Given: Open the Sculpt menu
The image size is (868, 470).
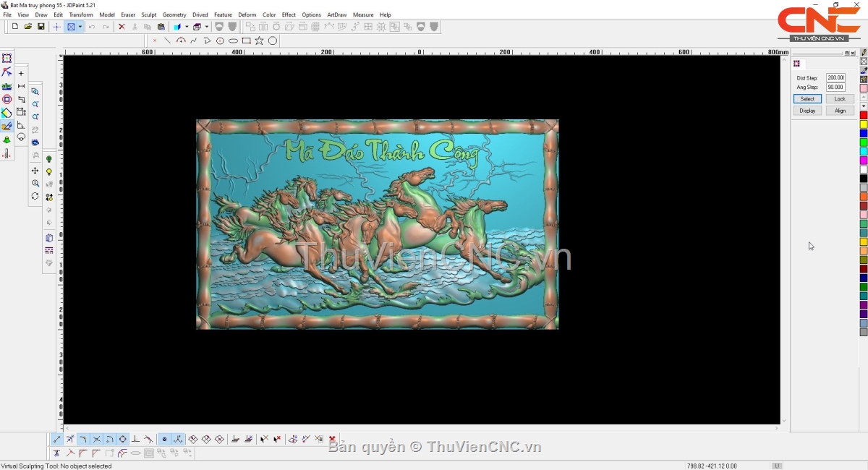Looking at the screenshot, I should point(148,14).
